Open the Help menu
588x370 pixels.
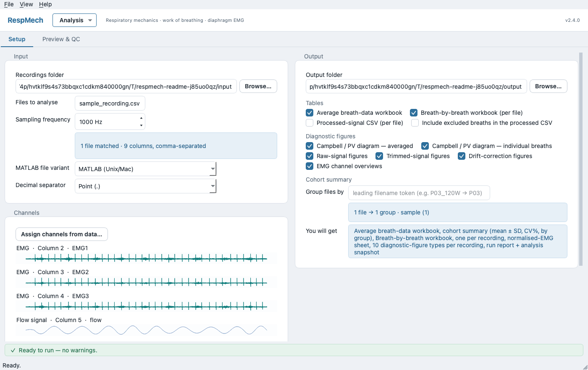pyautogui.click(x=45, y=4)
